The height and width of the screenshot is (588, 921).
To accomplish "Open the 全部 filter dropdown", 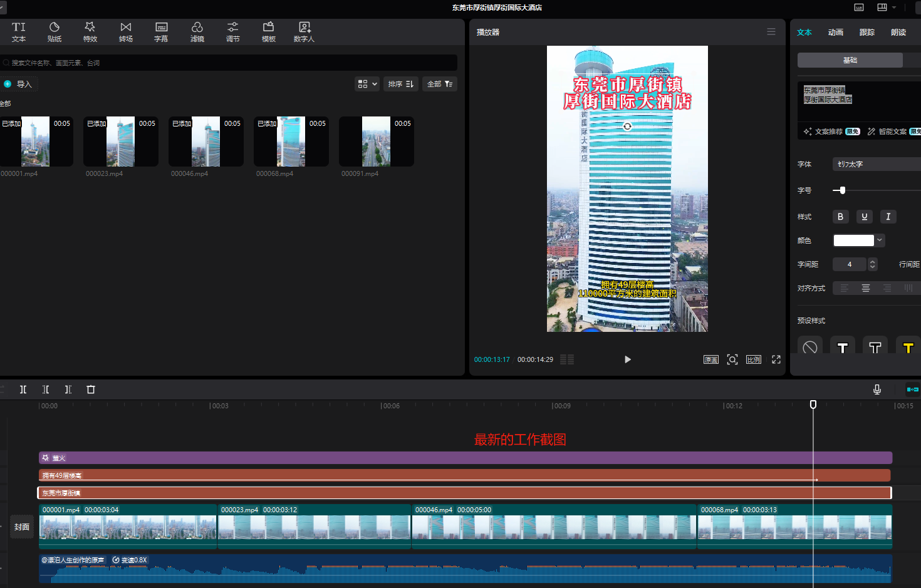I will click(440, 84).
